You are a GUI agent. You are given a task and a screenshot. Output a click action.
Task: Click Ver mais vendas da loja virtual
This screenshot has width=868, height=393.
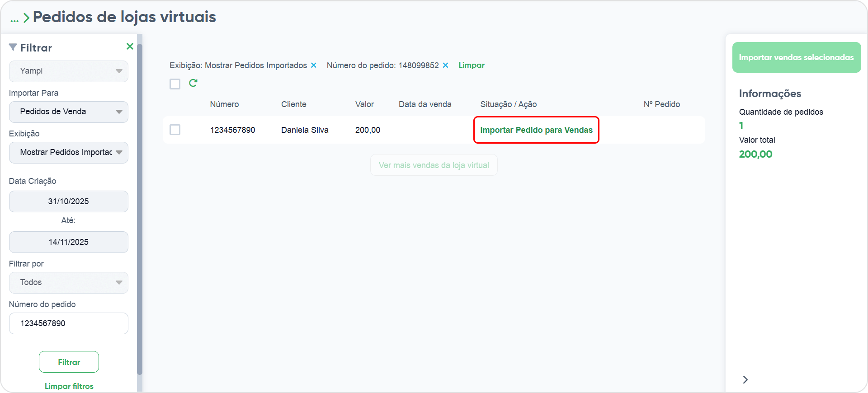(x=434, y=165)
